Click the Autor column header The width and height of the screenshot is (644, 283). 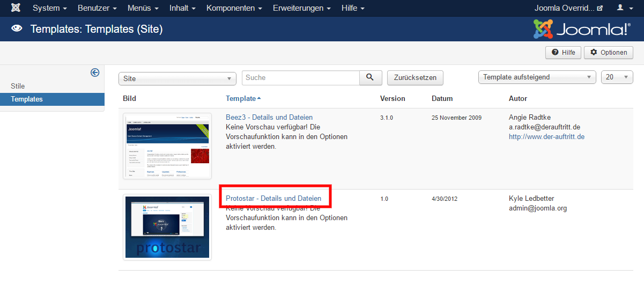(x=518, y=98)
